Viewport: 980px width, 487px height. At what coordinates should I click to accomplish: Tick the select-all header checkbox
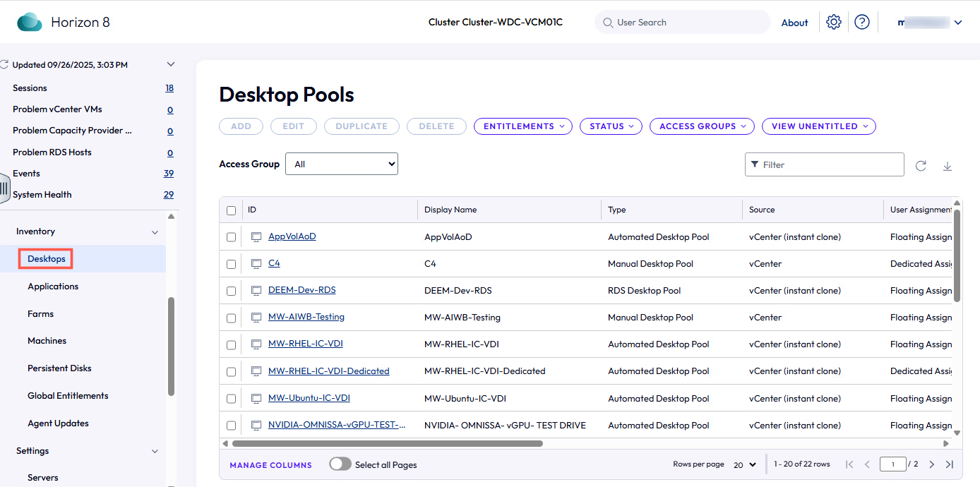coord(231,210)
